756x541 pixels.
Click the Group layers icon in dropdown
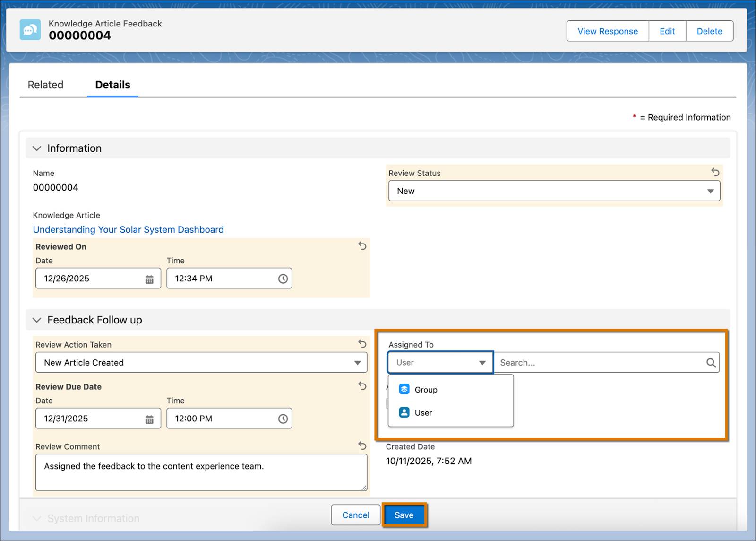pyautogui.click(x=404, y=389)
